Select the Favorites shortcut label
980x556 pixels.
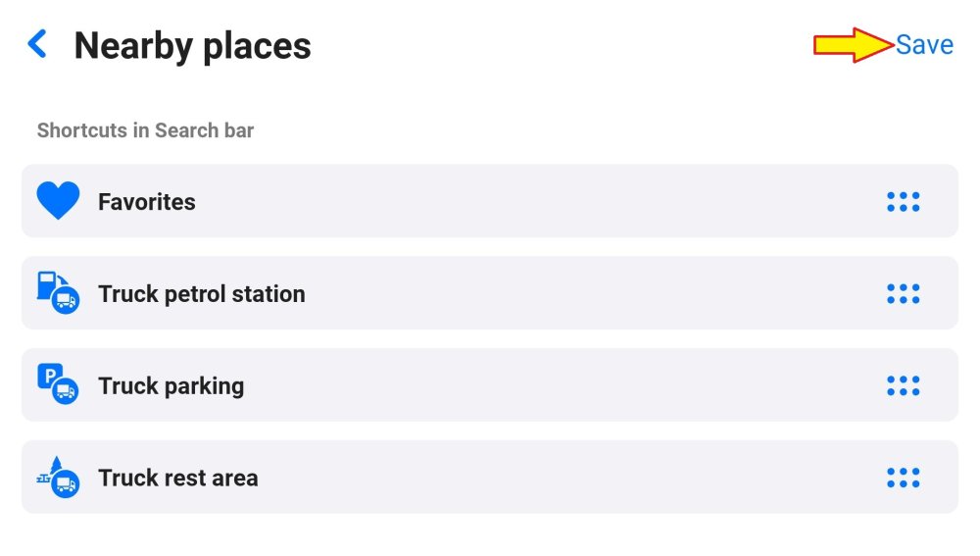pos(147,202)
